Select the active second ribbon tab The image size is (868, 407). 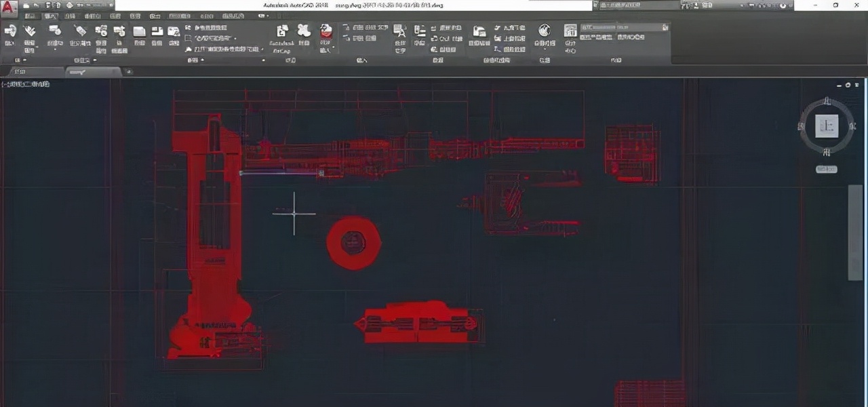pyautogui.click(x=50, y=16)
